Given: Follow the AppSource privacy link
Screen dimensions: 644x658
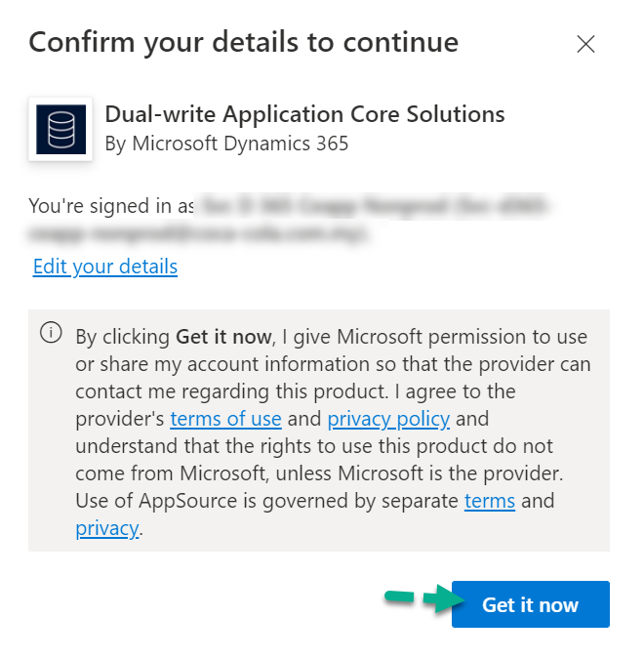Looking at the screenshot, I should tap(107, 528).
